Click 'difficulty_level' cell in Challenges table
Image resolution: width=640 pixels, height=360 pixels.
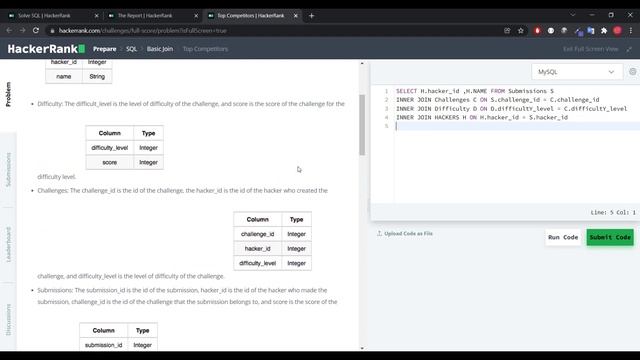[258, 263]
